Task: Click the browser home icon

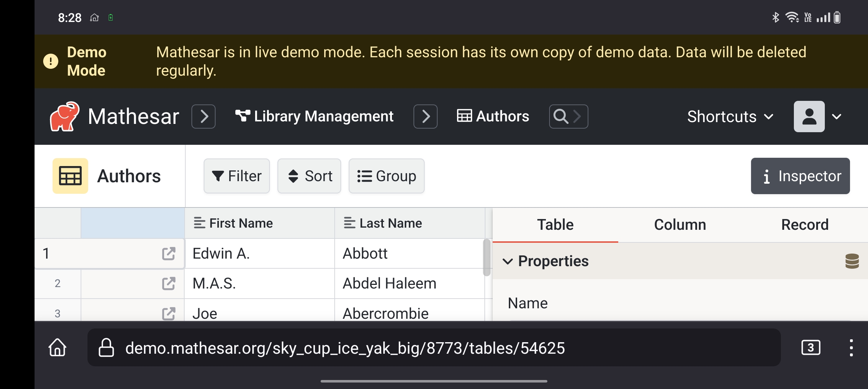Action: [x=58, y=348]
